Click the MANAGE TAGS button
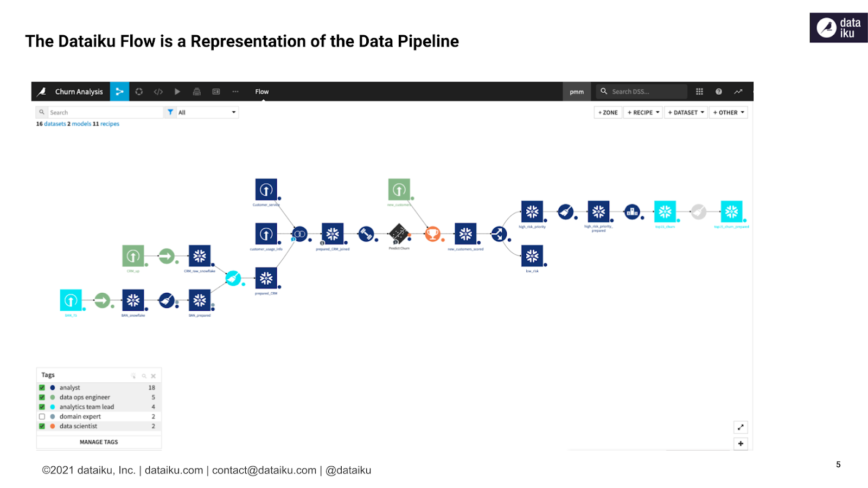Image resolution: width=868 pixels, height=488 pixels. 99,442
